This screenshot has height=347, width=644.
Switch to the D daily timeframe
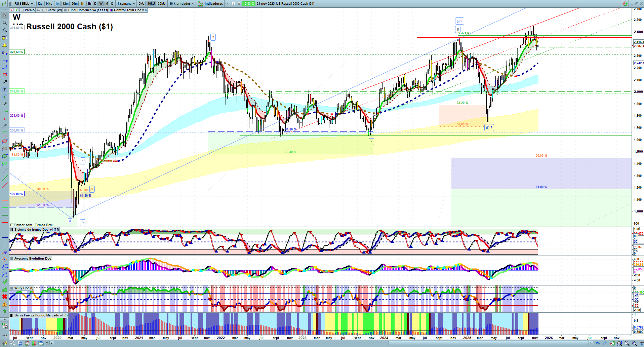[x=95, y=4]
